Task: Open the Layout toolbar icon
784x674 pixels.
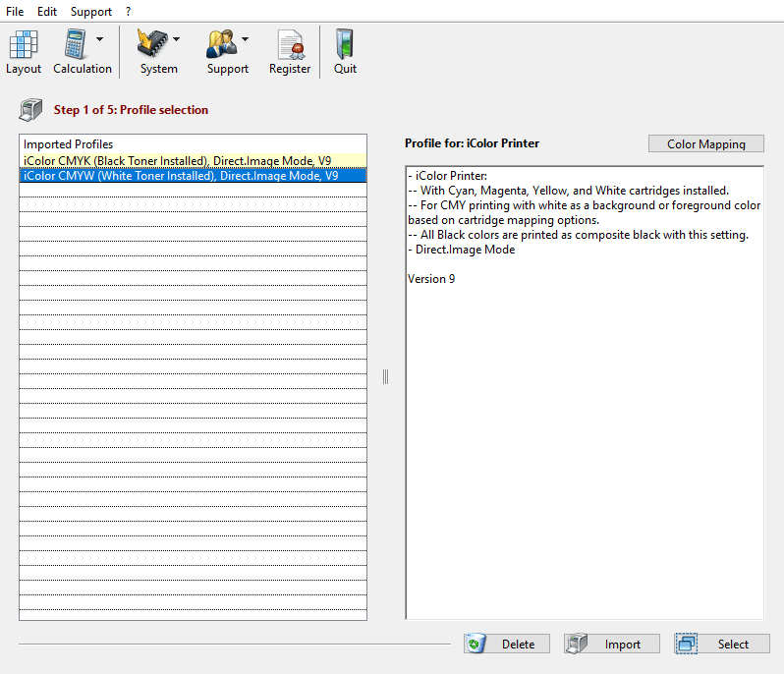Action: pyautogui.click(x=23, y=44)
